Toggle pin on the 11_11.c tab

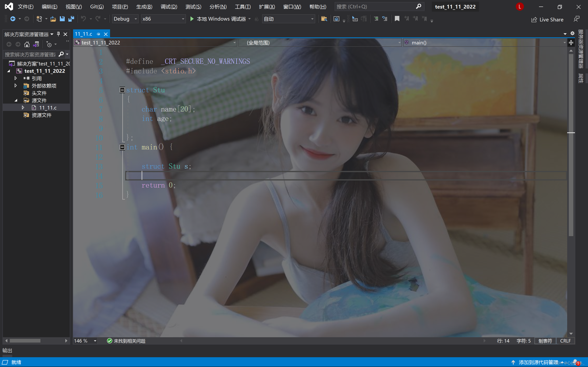[98, 34]
